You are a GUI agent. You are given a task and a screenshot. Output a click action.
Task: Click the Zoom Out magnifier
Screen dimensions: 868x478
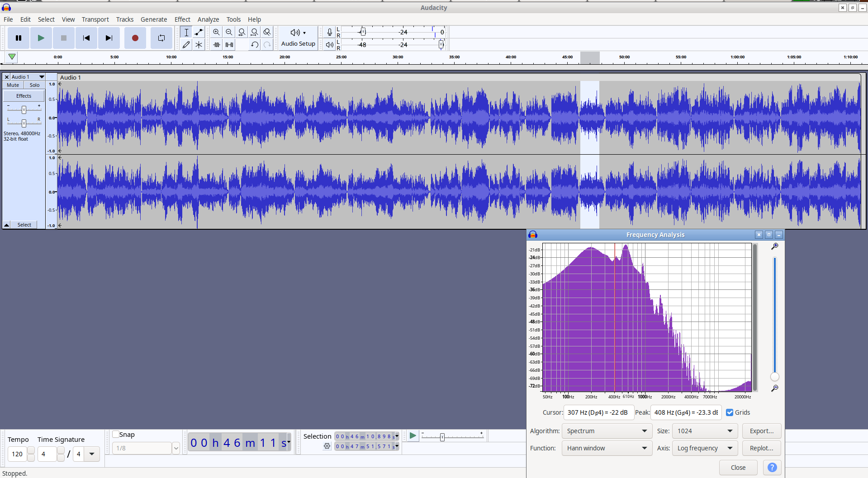[x=229, y=32]
